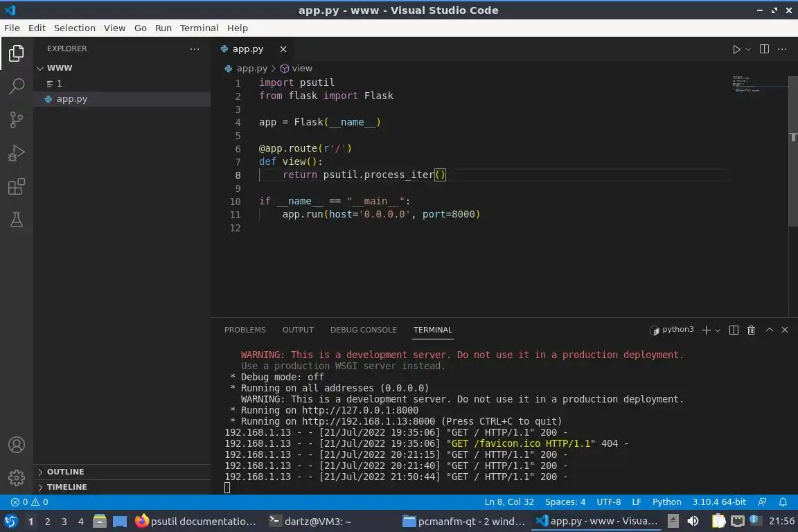Create a new terminal with plus icon
Image resolution: width=798 pixels, height=532 pixels.
point(706,330)
